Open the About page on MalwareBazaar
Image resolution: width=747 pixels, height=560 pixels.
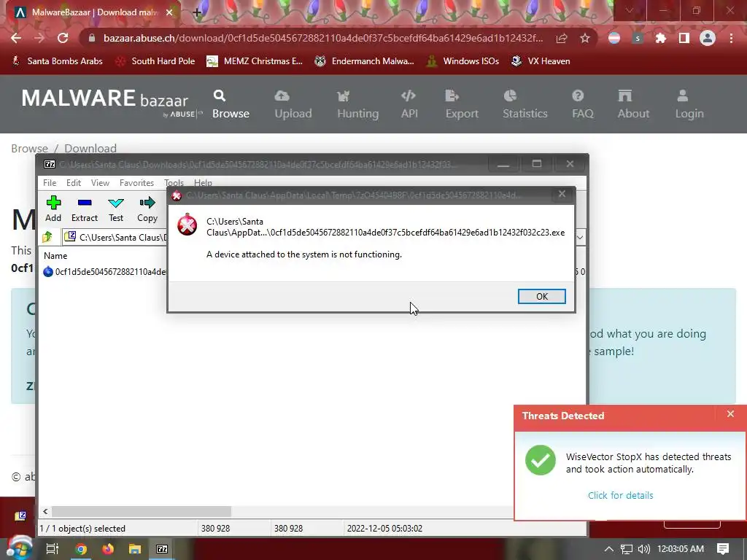coord(633,104)
